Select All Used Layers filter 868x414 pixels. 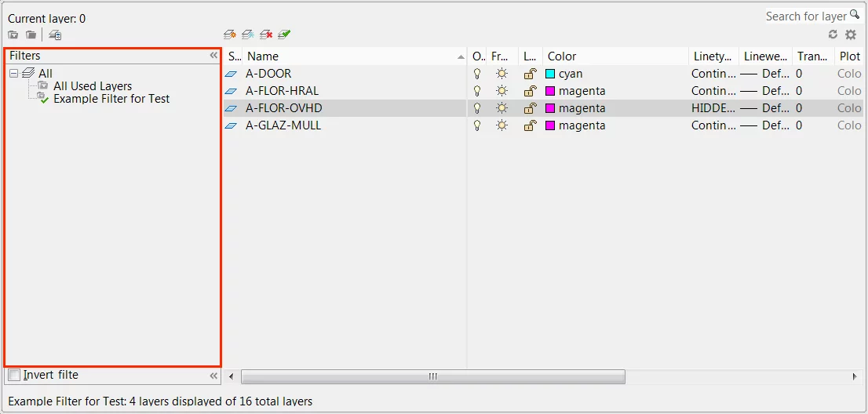pos(93,86)
